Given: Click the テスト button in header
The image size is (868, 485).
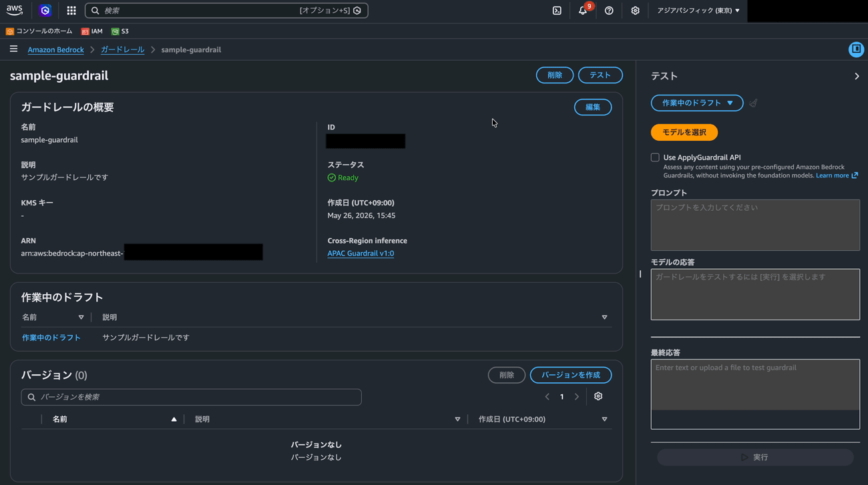Looking at the screenshot, I should [600, 75].
